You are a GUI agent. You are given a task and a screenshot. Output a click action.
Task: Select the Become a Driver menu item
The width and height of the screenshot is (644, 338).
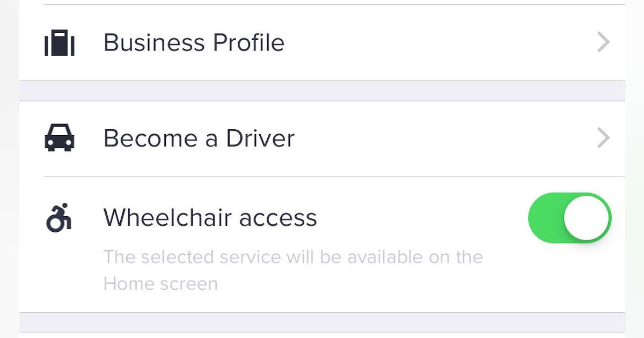coord(199,138)
